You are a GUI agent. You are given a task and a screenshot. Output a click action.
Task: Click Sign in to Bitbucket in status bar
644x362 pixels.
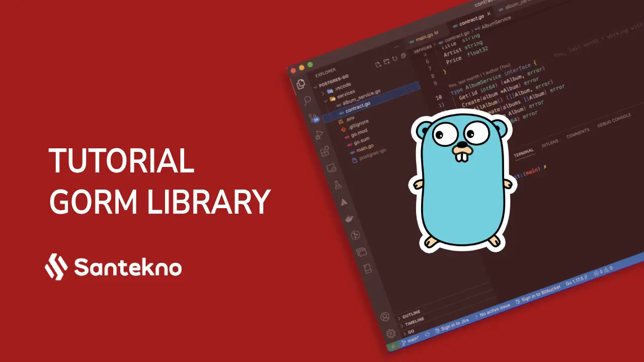click(x=538, y=294)
